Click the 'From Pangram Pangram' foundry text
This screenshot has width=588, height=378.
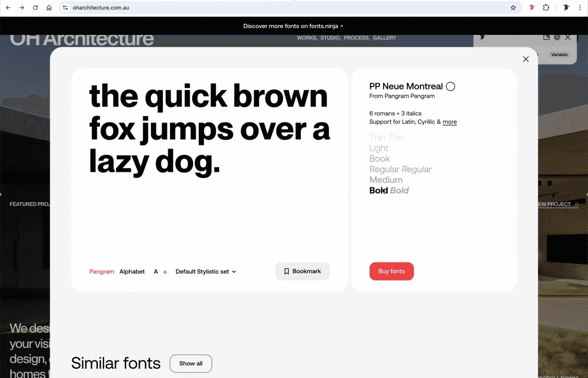coord(402,96)
